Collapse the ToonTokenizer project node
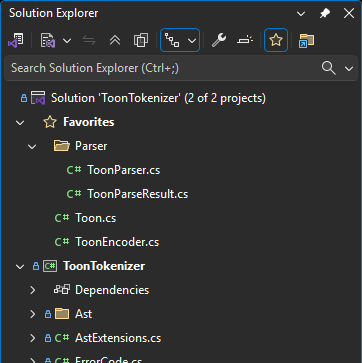Viewport: 362px width, 363px height. pyautogui.click(x=20, y=267)
